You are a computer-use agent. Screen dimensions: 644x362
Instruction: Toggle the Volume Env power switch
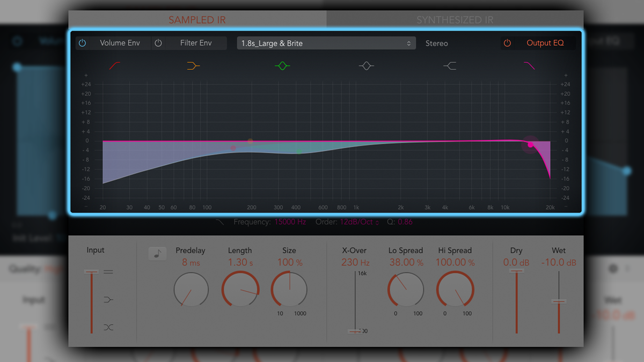coord(82,43)
